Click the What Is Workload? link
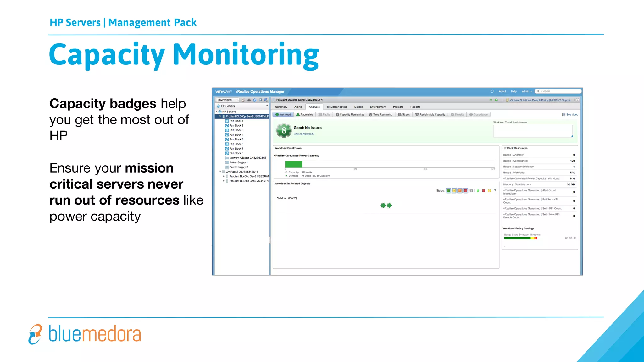 (x=304, y=134)
